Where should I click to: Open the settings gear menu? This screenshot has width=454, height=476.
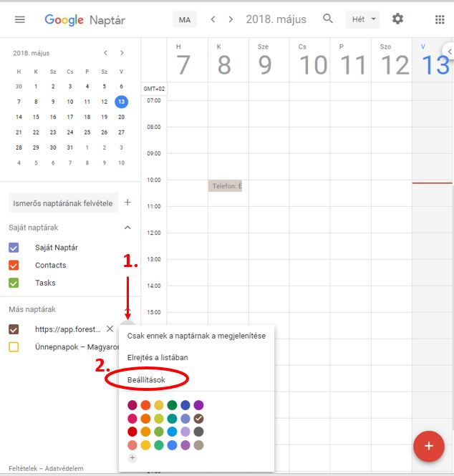pos(397,19)
